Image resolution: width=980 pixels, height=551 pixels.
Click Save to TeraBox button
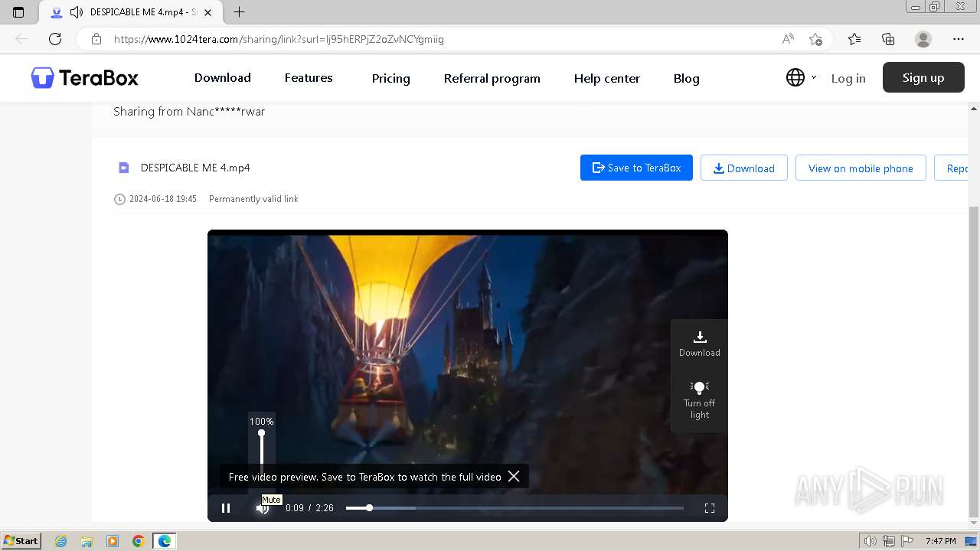point(636,168)
